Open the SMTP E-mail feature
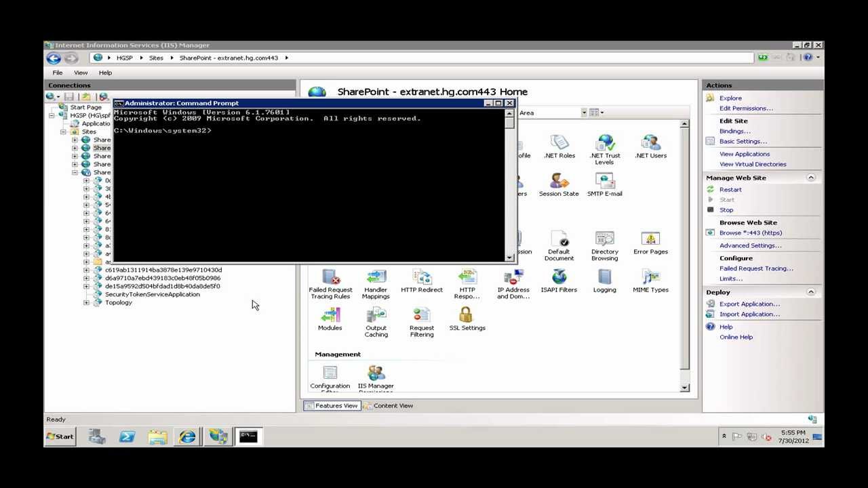Image resolution: width=868 pixels, height=488 pixels. (x=605, y=185)
